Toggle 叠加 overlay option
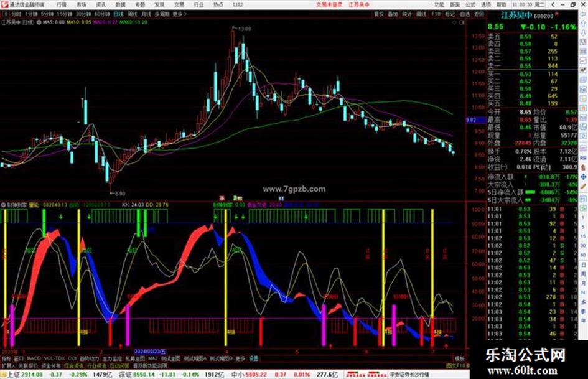588x379 pixels. point(393,14)
